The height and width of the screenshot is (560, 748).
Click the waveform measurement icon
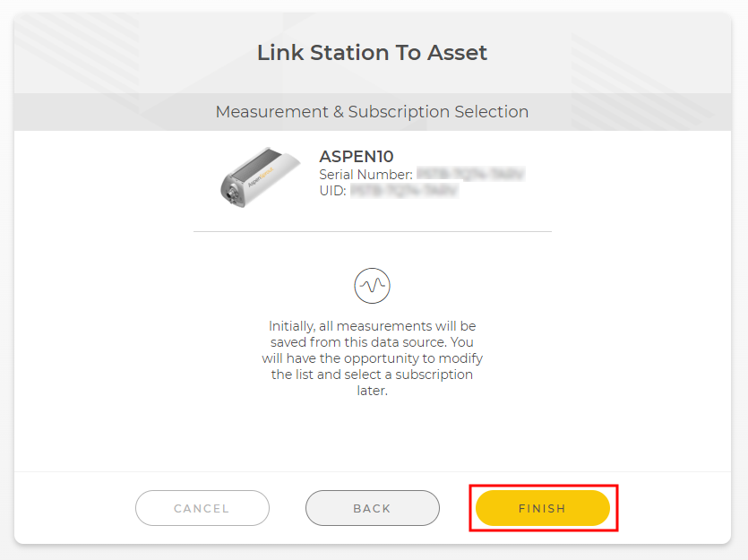pyautogui.click(x=372, y=286)
